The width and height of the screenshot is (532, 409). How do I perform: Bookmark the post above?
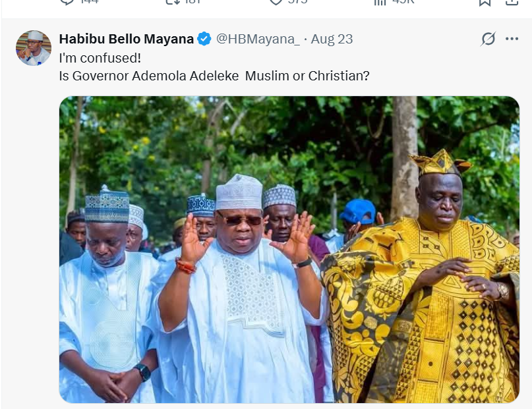485,2
